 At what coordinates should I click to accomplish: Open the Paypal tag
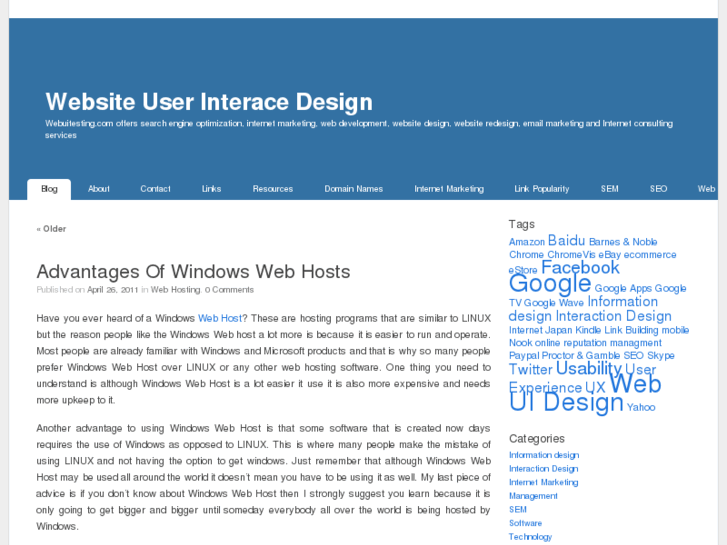[x=524, y=356]
